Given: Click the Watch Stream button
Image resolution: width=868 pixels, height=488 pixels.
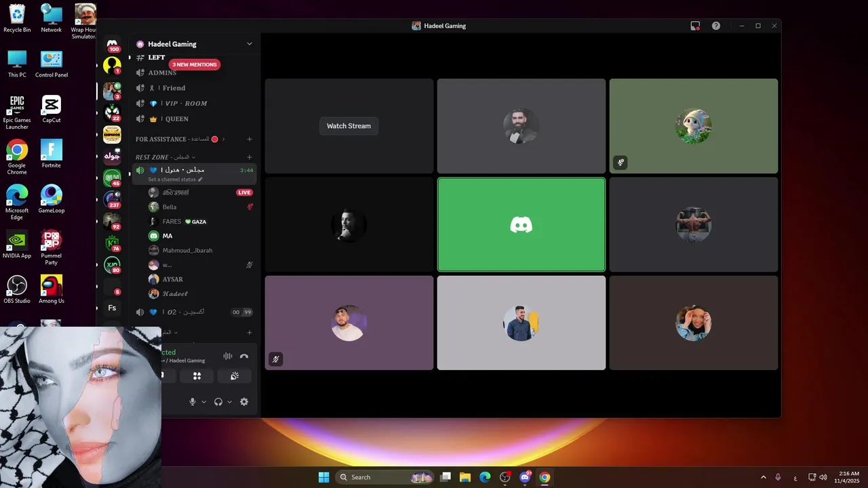Looking at the screenshot, I should [x=349, y=126].
